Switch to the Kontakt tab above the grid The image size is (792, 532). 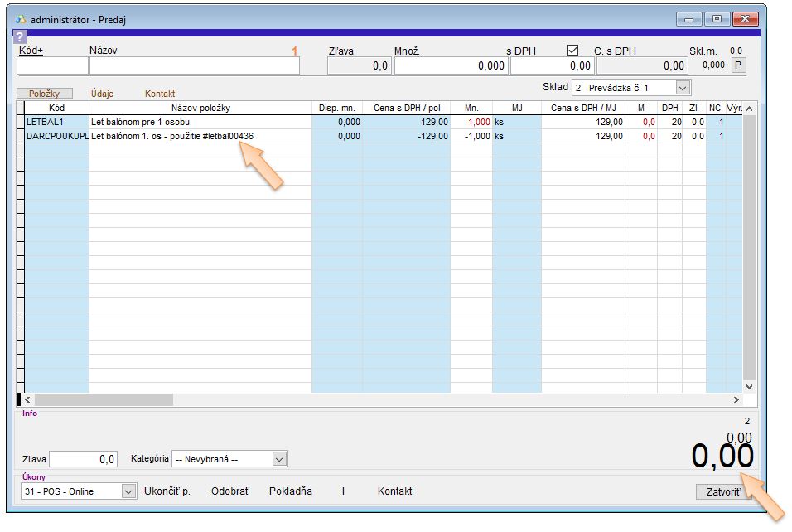point(160,94)
